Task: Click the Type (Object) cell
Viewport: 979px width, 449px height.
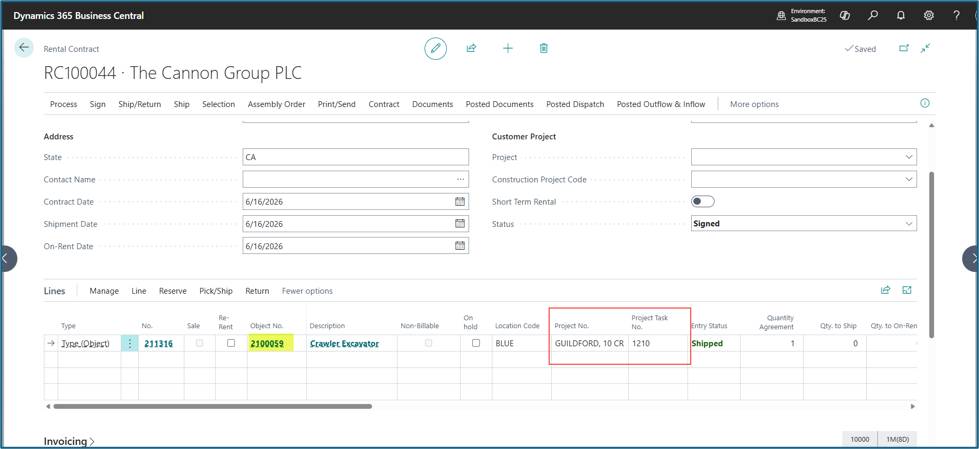Action: 85,343
